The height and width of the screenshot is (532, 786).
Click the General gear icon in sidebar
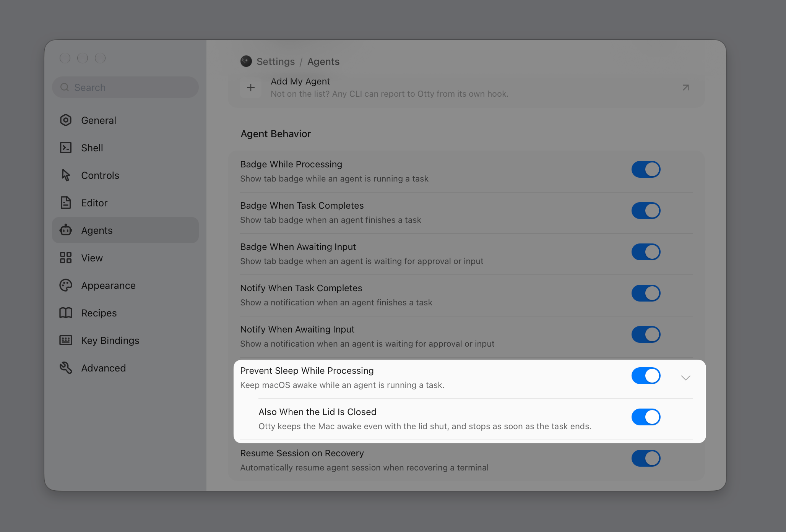[66, 120]
